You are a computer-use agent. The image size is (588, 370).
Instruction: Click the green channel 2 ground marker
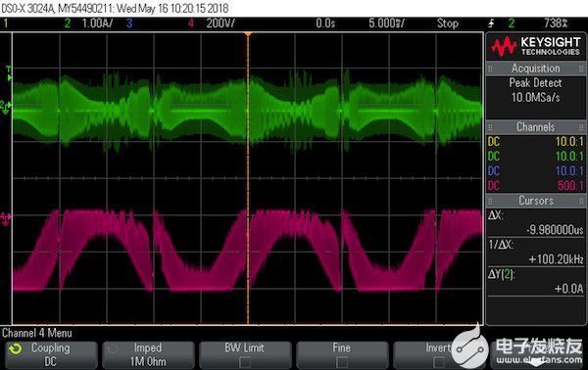point(6,107)
